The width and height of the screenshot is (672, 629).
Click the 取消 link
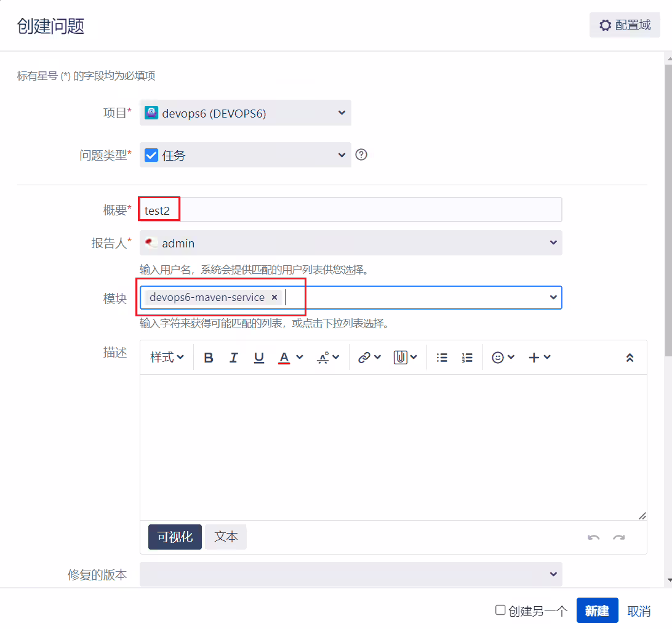[639, 611]
